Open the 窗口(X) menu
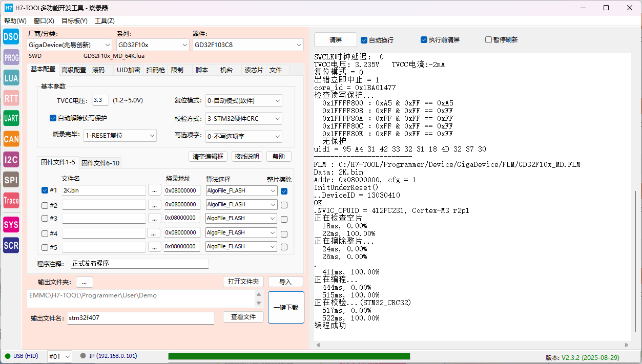Viewport: 642px width, 364px height. click(44, 21)
